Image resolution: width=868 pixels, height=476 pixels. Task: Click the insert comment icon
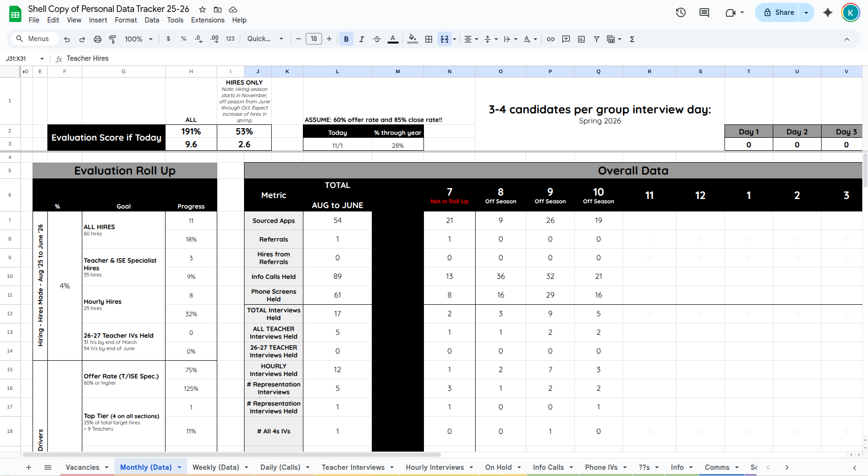tap(566, 39)
